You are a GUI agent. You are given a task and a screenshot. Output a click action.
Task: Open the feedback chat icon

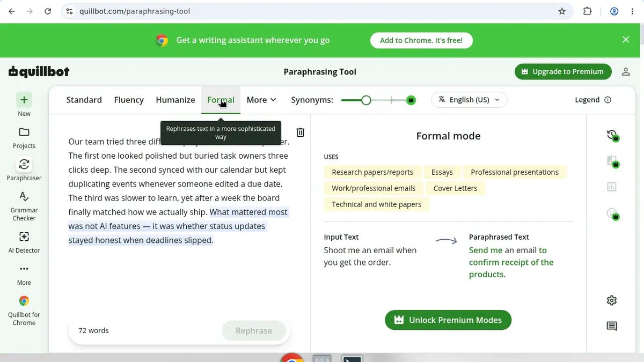(612, 326)
